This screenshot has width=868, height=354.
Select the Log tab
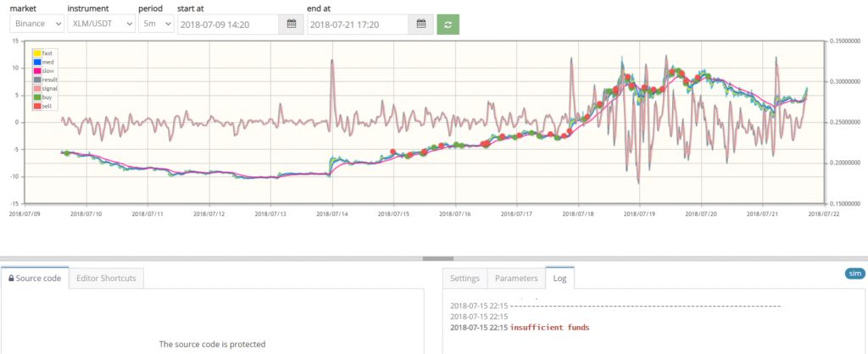click(x=559, y=278)
